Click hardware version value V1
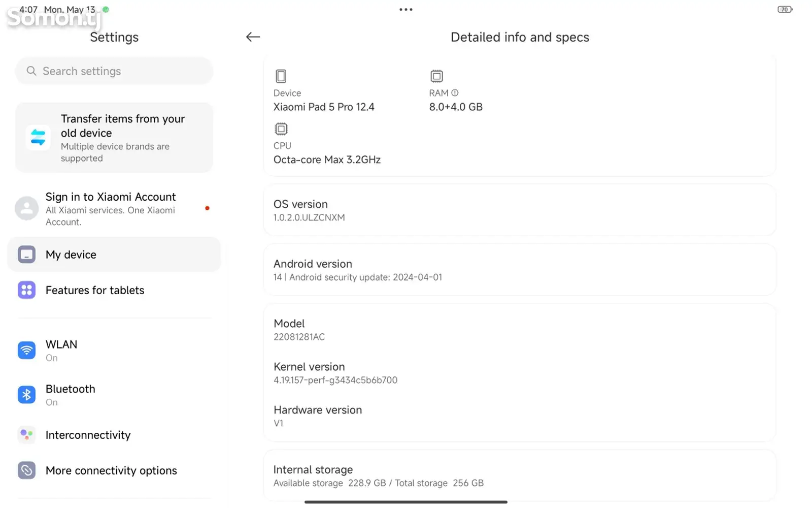 pos(279,423)
